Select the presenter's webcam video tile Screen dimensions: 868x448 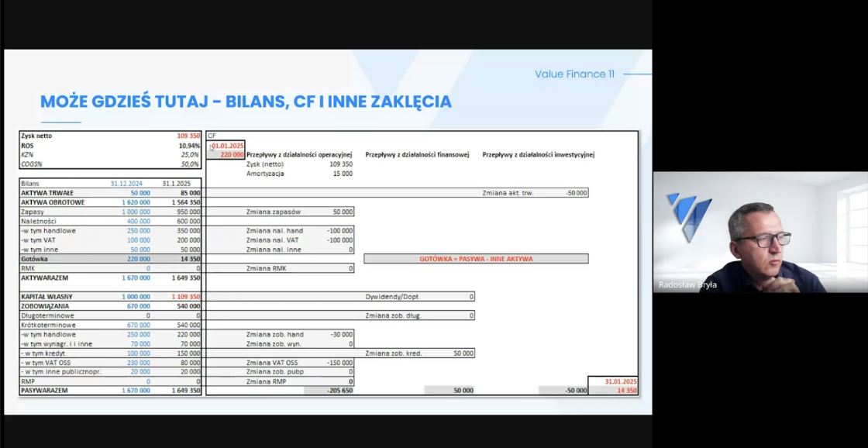click(x=759, y=232)
